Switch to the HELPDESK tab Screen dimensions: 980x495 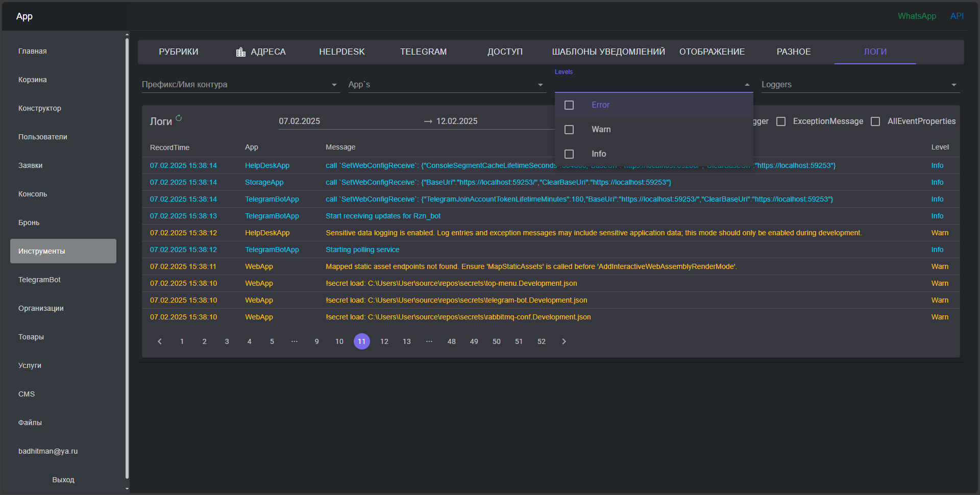[342, 52]
